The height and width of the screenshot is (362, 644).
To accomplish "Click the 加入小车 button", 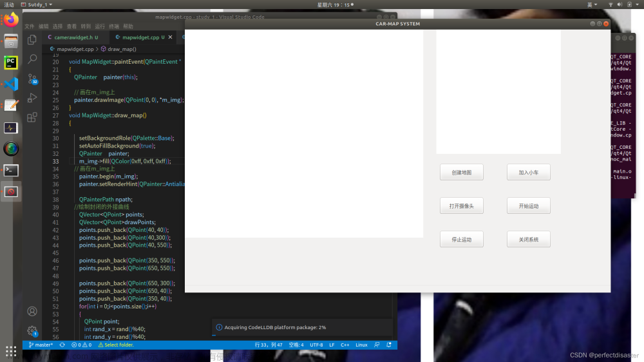I will point(529,173).
